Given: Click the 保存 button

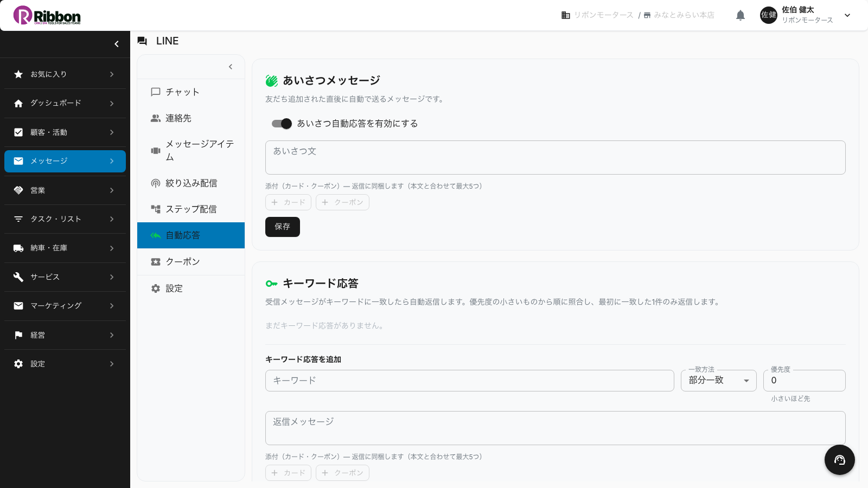Looking at the screenshot, I should [283, 227].
